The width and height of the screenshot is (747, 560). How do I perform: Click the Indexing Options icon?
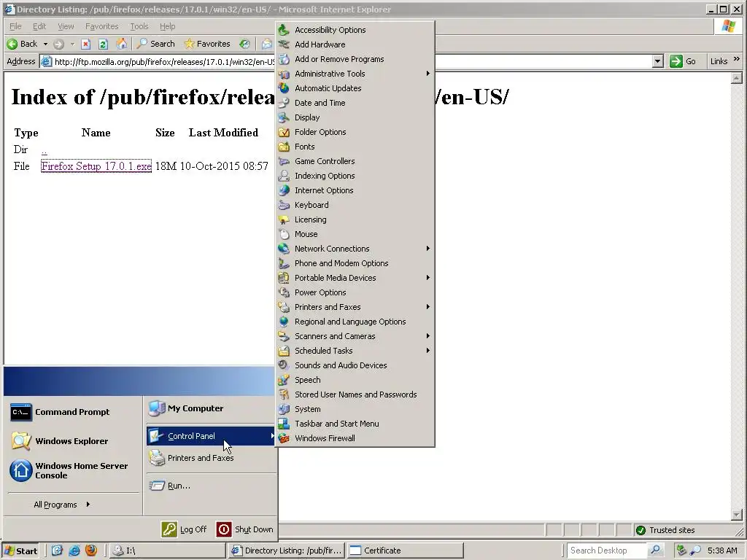coord(284,176)
